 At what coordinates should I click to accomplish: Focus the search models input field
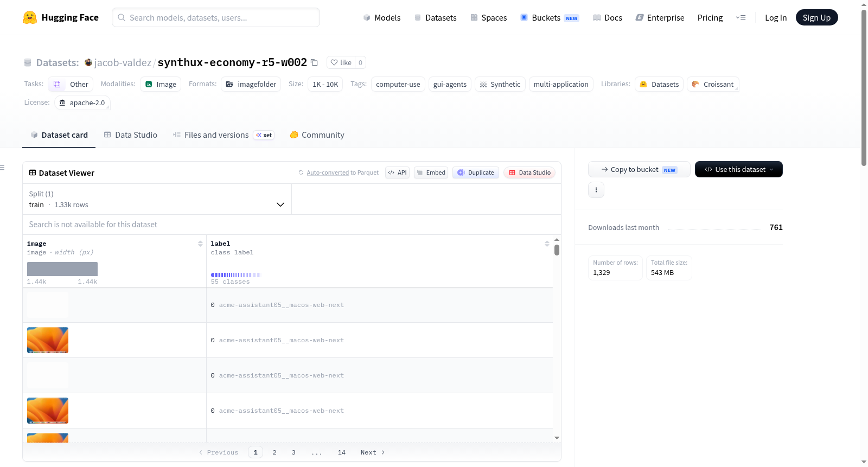(x=216, y=17)
